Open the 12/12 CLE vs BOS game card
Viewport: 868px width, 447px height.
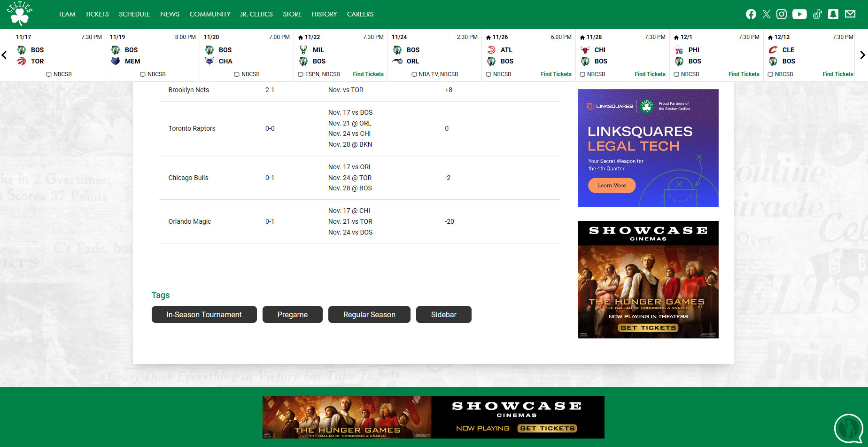point(810,55)
